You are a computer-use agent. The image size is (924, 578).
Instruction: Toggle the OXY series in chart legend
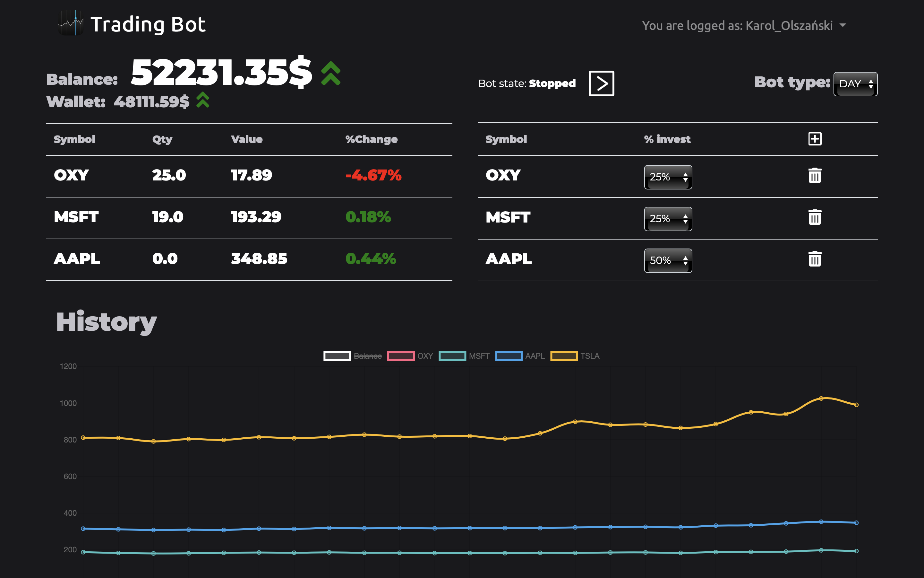tap(410, 356)
